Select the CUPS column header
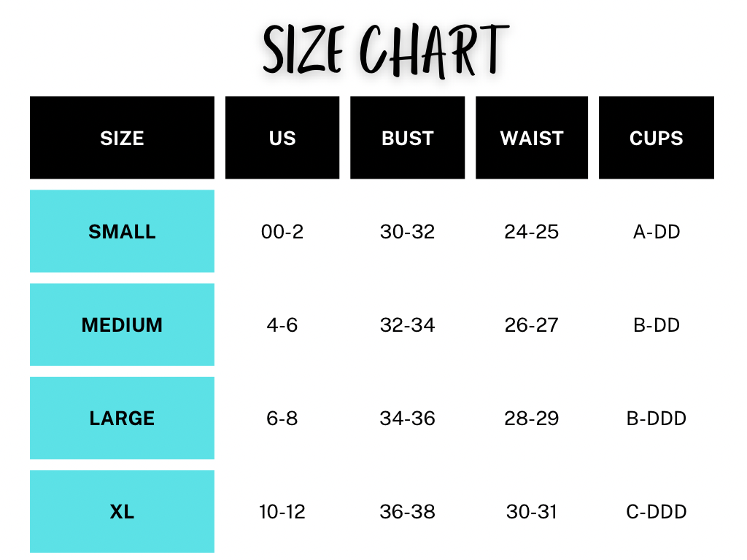 pos(656,138)
